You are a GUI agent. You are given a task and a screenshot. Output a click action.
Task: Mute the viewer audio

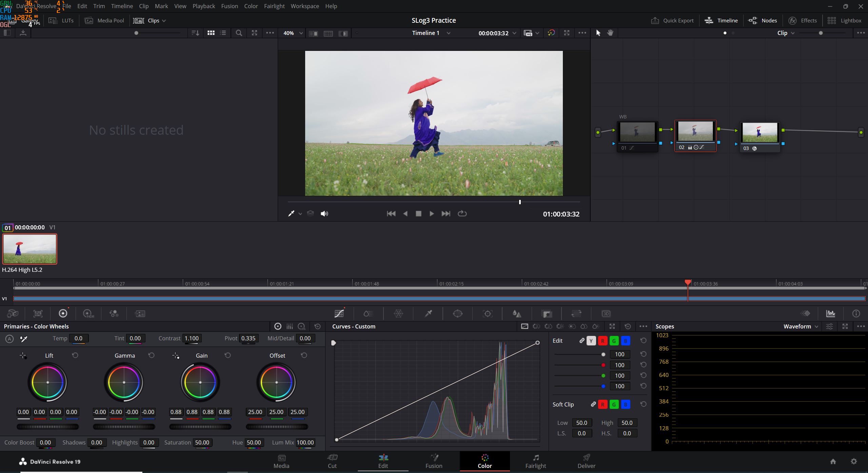pyautogui.click(x=324, y=214)
